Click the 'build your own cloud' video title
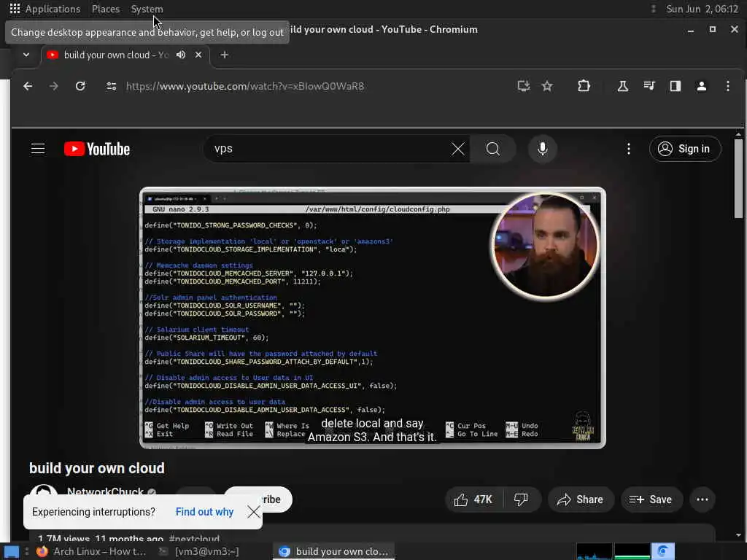The height and width of the screenshot is (560, 747). [97, 468]
